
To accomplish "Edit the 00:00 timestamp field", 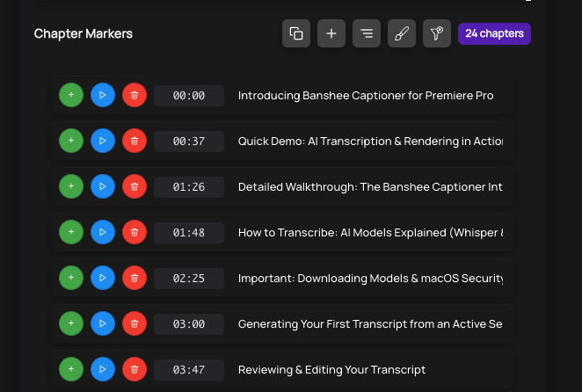I will point(189,96).
